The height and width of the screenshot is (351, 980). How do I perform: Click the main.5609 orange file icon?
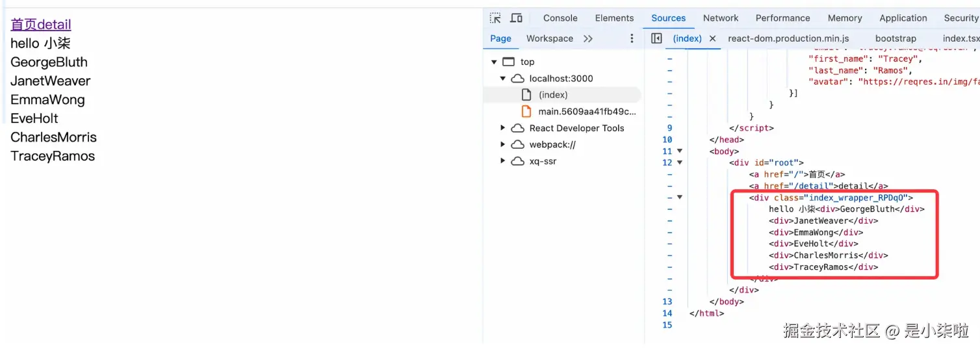click(526, 111)
